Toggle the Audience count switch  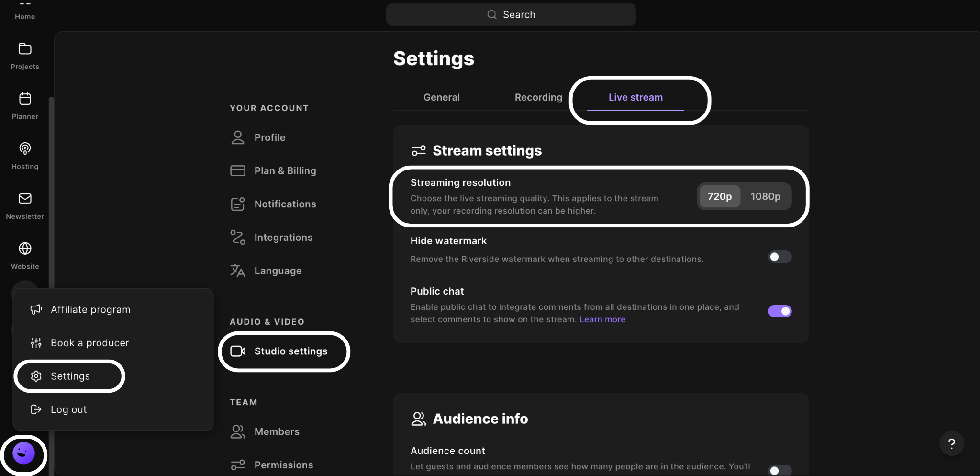780,470
